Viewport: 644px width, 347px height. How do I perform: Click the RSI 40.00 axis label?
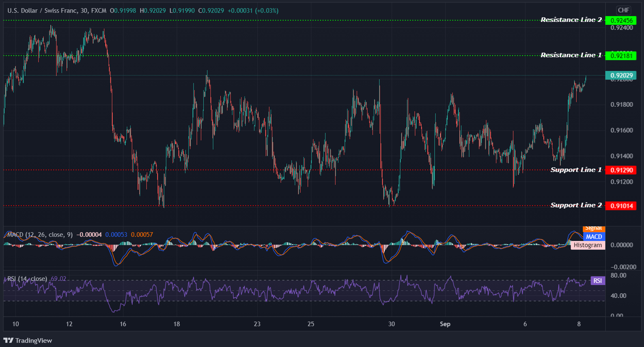pyautogui.click(x=618, y=296)
